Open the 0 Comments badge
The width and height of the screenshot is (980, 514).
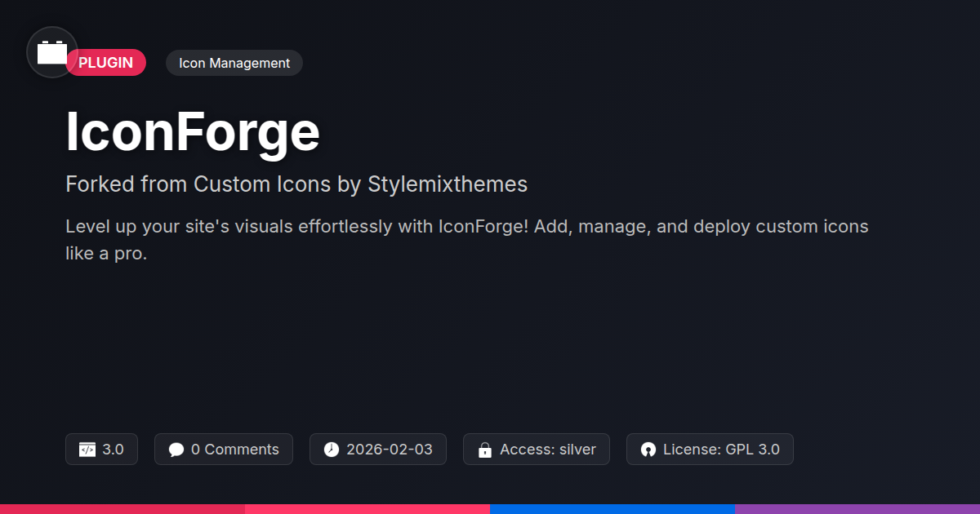pyautogui.click(x=224, y=450)
